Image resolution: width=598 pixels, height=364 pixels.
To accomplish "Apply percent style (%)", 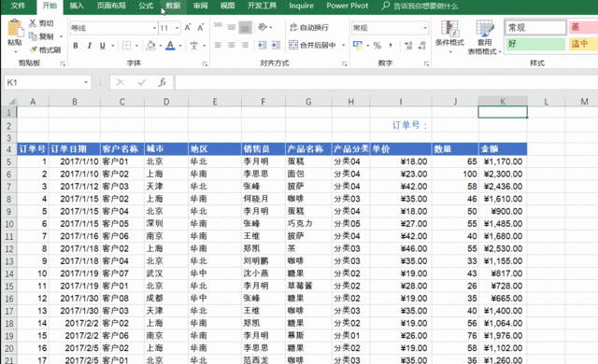I will click(377, 46).
